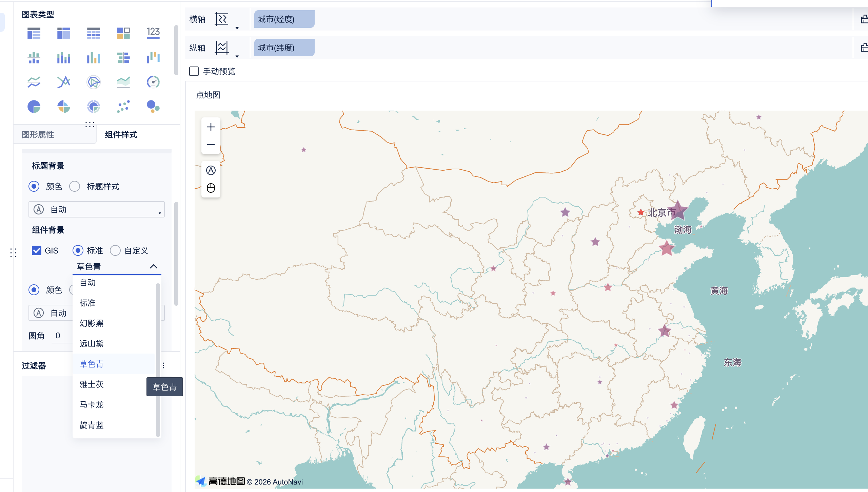868x492 pixels.
Task: Enable the 手动预览 checkbox
Action: (194, 71)
